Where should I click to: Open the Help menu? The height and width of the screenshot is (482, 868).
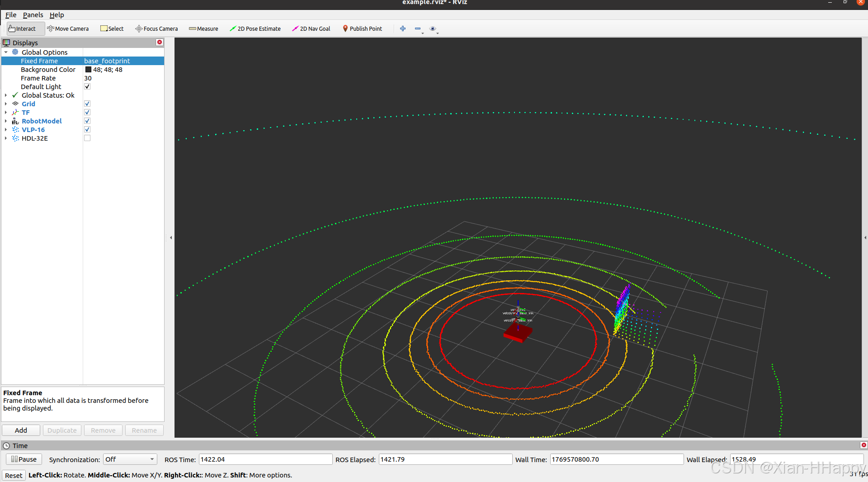click(57, 15)
